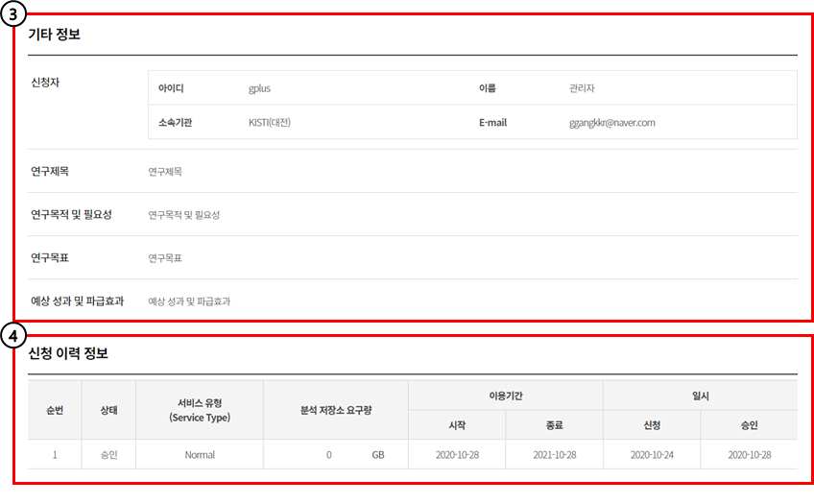Click the 종료 column header
Viewport: 814px width, 504px height.
(x=554, y=425)
